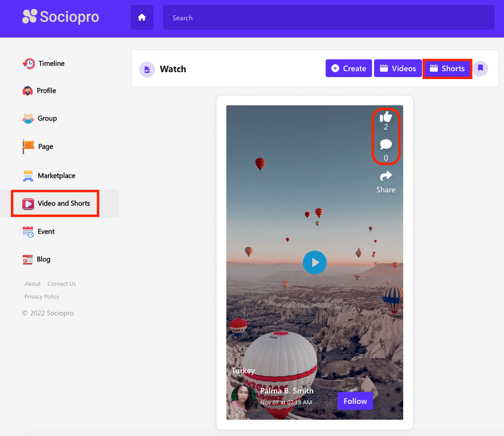
Task: Click Palma B. Smith's profile avatar
Action: pos(243,396)
